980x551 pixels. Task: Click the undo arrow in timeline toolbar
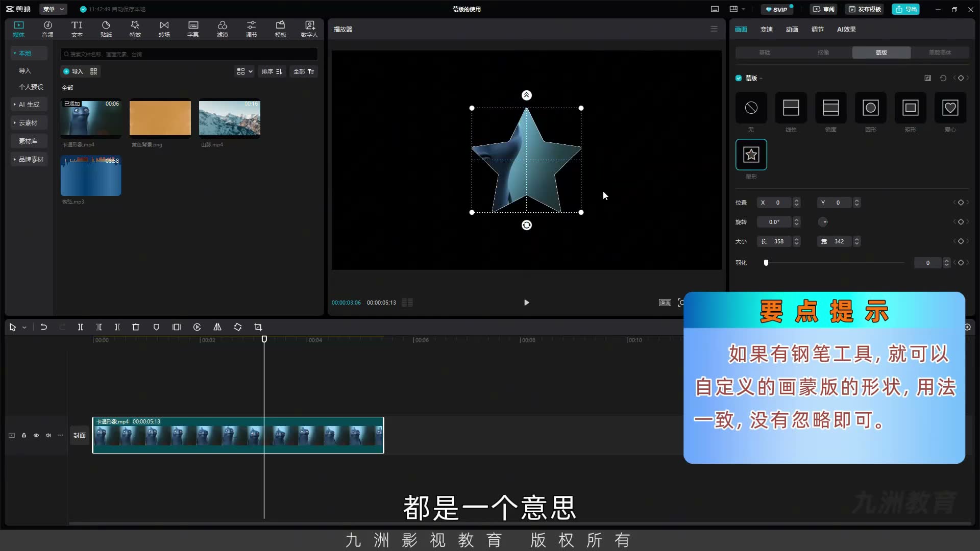coord(44,327)
